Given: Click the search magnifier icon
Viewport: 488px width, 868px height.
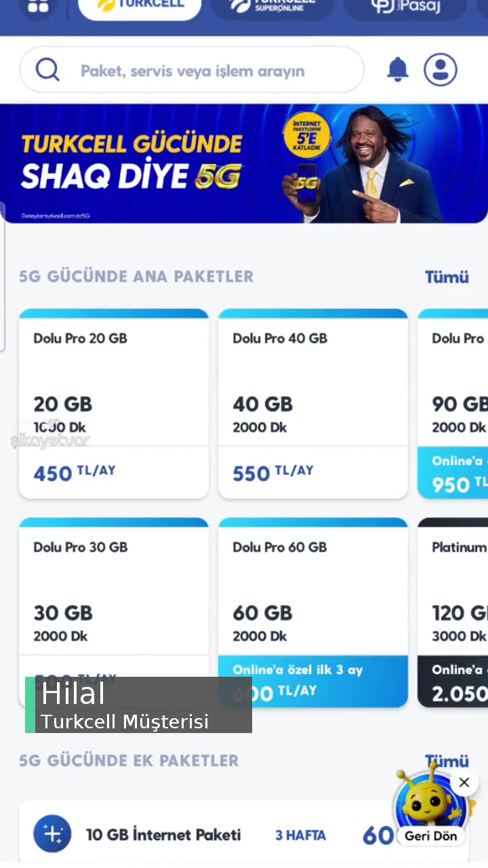Looking at the screenshot, I should tap(47, 70).
